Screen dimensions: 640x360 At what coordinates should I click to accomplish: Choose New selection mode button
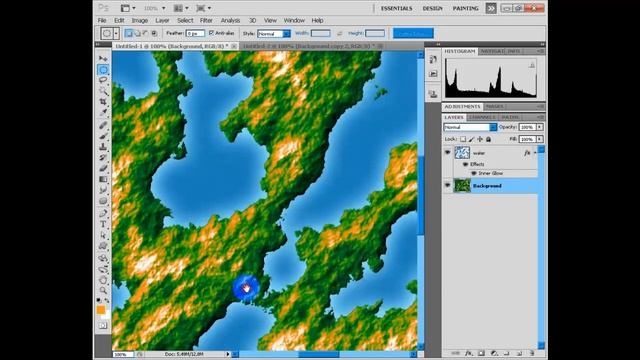point(129,33)
